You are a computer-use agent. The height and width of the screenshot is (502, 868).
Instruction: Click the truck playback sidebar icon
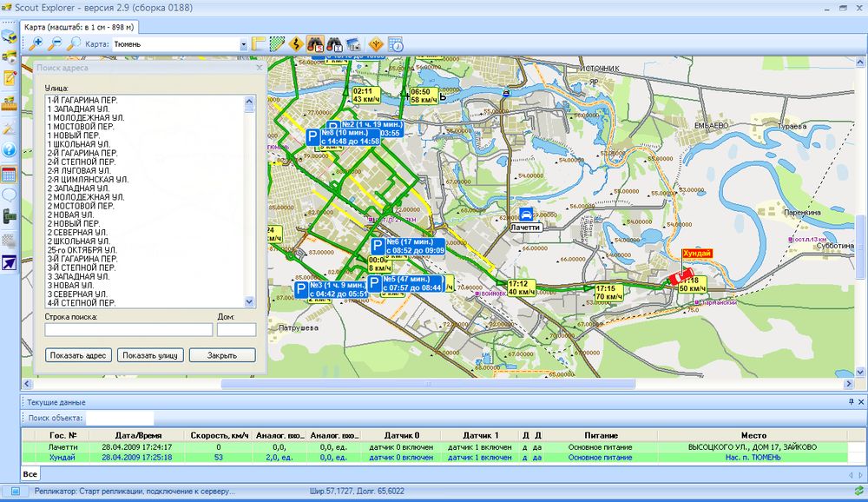pyautogui.click(x=10, y=56)
